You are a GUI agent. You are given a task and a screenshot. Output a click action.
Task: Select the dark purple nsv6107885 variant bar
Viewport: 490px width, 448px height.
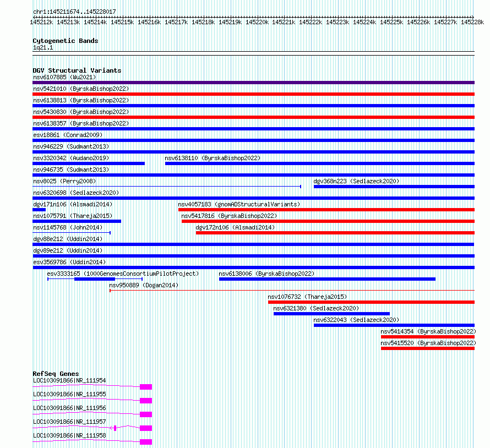tap(253, 83)
